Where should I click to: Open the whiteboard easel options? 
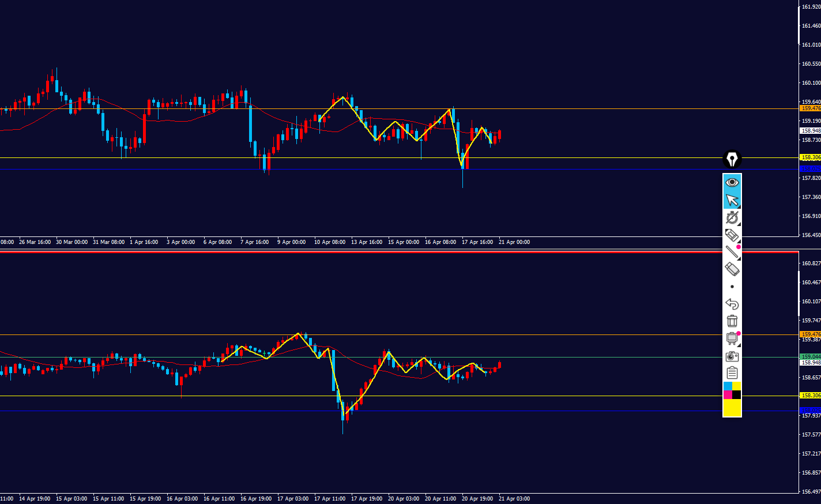(732, 338)
